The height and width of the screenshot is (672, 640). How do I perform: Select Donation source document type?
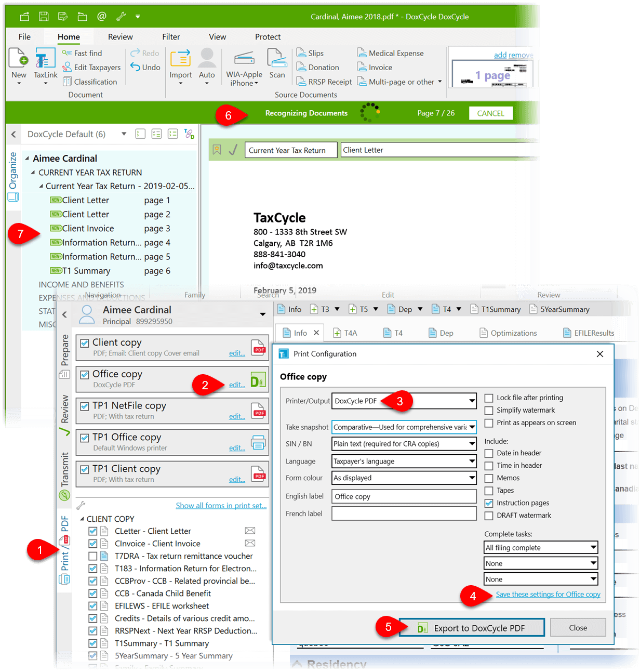click(317, 67)
